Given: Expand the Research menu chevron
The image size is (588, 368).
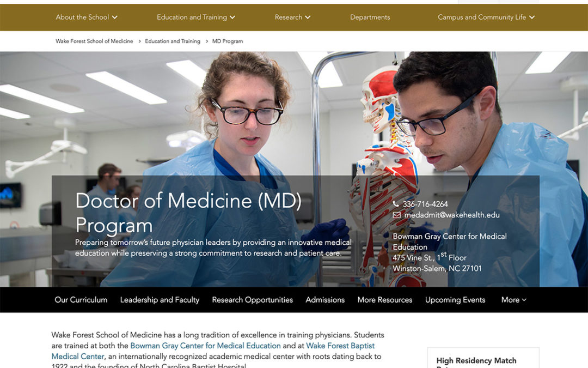Looking at the screenshot, I should [308, 17].
